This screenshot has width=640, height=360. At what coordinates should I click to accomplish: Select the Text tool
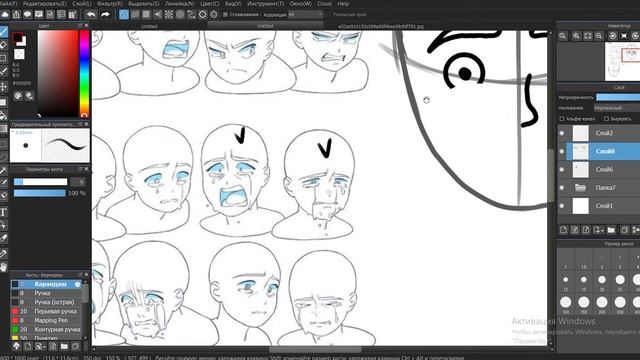(3, 212)
